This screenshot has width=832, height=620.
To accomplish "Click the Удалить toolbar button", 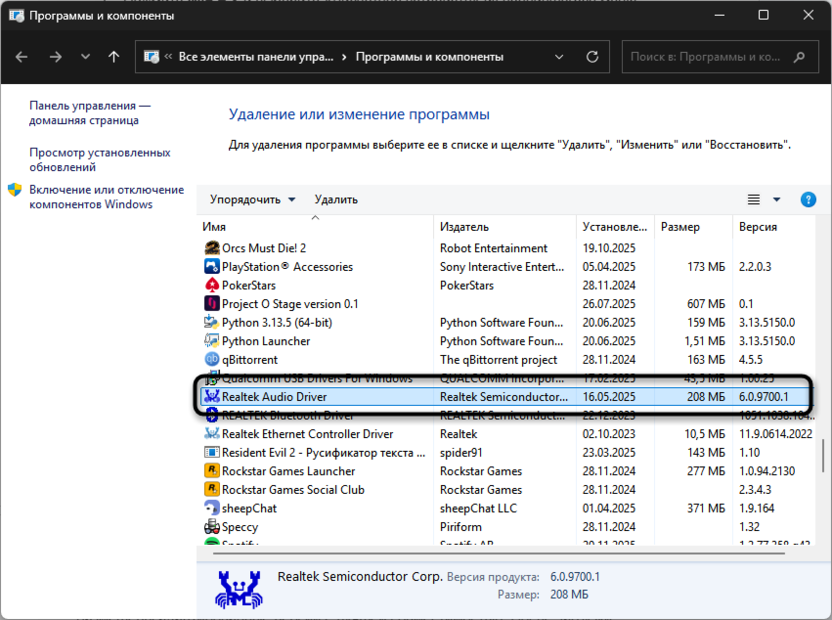I will click(336, 199).
